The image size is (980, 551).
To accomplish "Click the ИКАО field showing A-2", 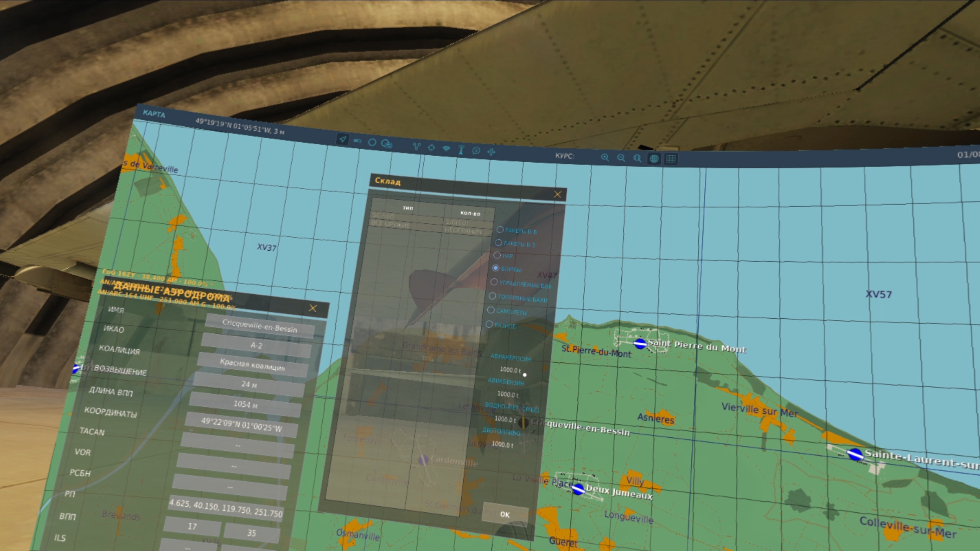I will 256,345.
